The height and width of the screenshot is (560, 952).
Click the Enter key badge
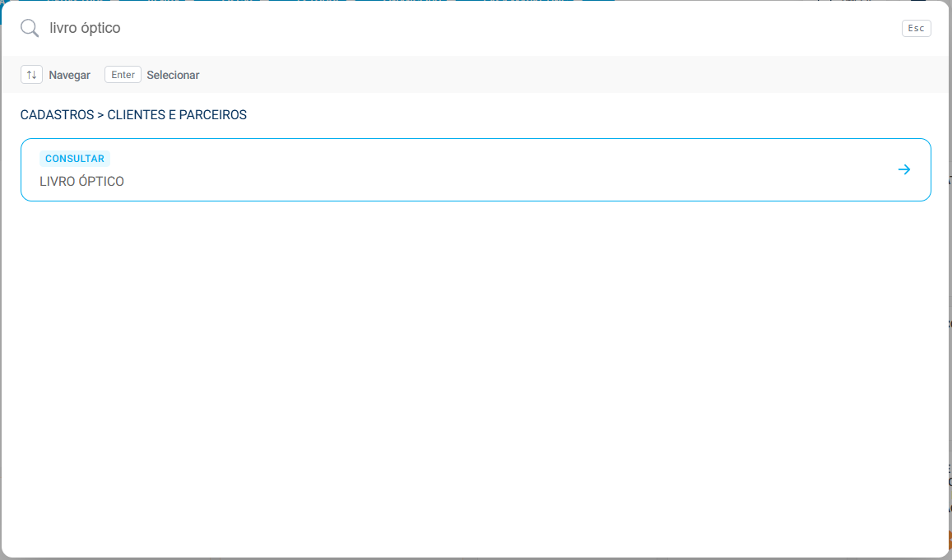coord(123,75)
